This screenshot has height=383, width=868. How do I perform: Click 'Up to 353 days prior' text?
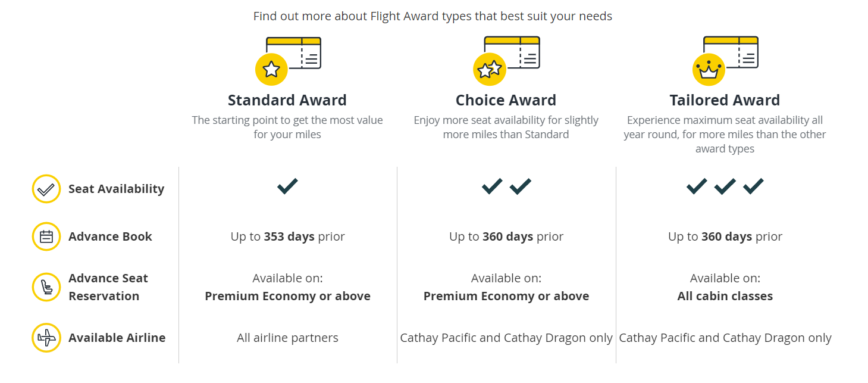(x=287, y=236)
